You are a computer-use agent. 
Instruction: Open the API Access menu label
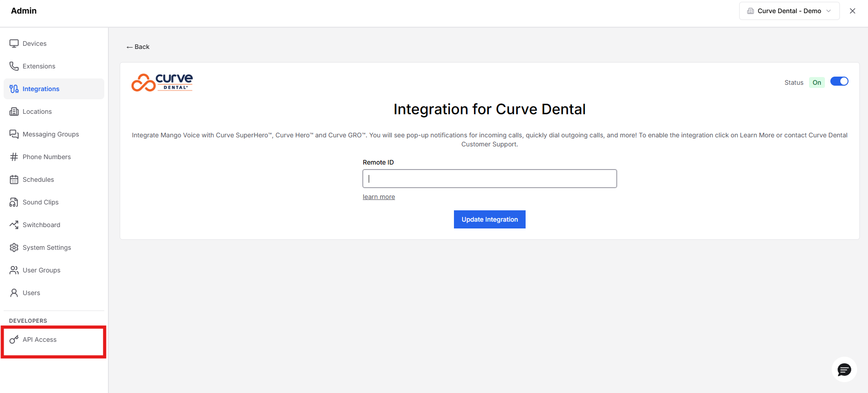(x=39, y=340)
